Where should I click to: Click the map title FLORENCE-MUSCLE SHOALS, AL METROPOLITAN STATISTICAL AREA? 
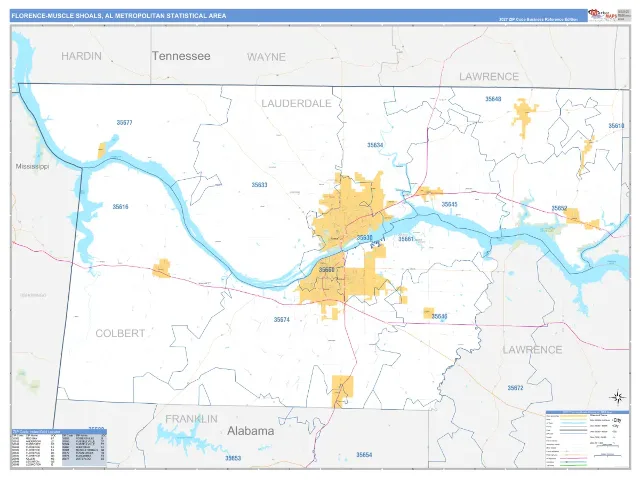(118, 16)
